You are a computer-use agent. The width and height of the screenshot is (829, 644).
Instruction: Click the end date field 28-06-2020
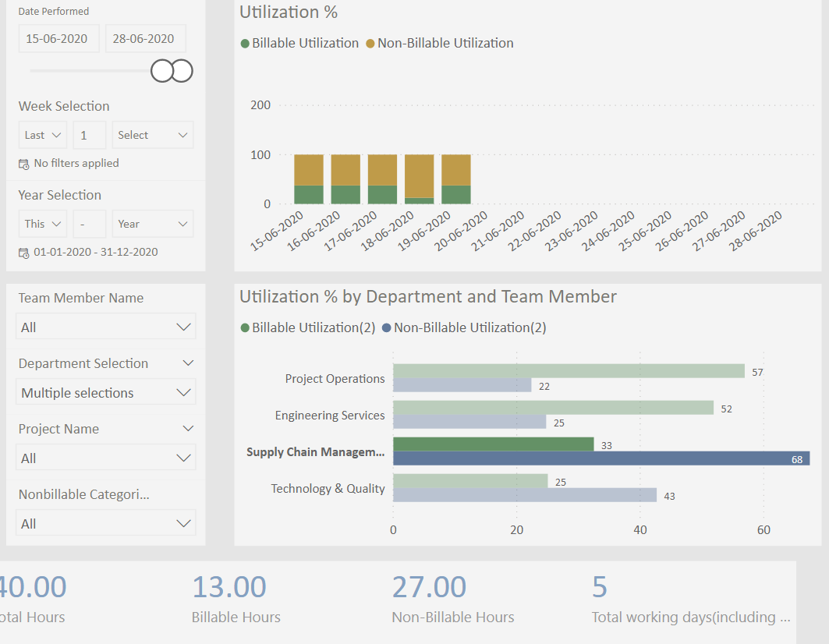[145, 39]
